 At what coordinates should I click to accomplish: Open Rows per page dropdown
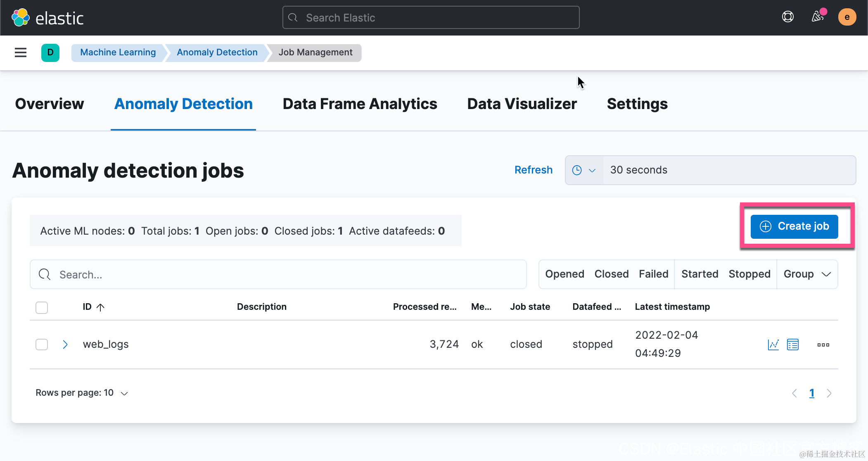(x=82, y=393)
